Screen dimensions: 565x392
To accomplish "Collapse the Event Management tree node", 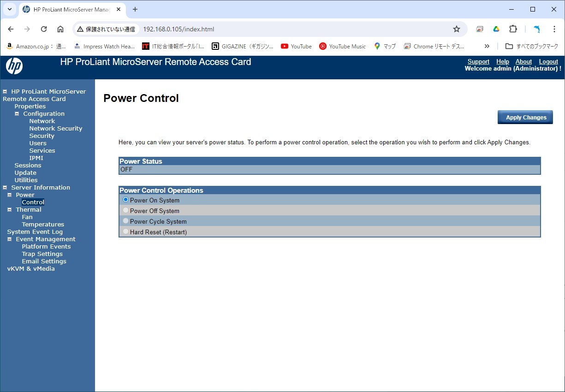I will [10, 239].
